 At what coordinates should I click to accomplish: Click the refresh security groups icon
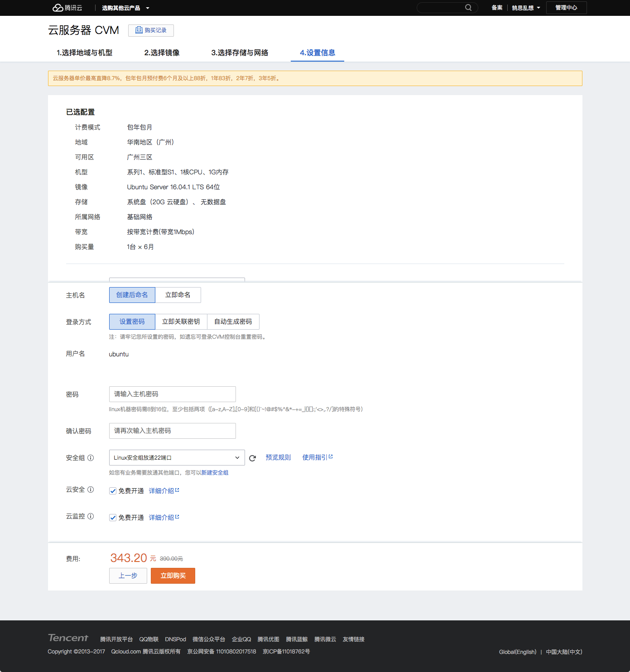253,458
